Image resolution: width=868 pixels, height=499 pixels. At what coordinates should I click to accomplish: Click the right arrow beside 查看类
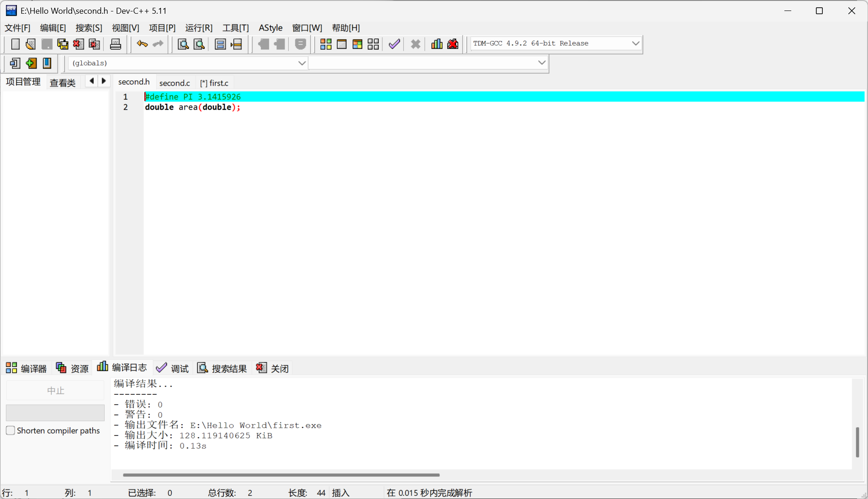[104, 81]
